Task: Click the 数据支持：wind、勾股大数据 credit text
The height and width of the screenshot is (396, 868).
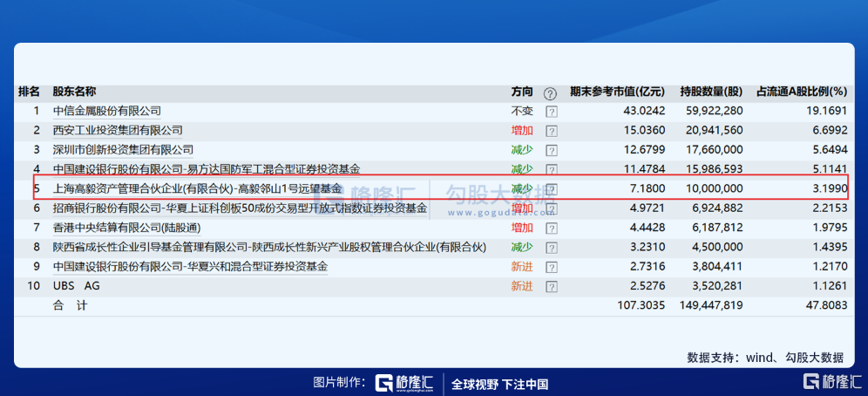Action: pos(766,358)
